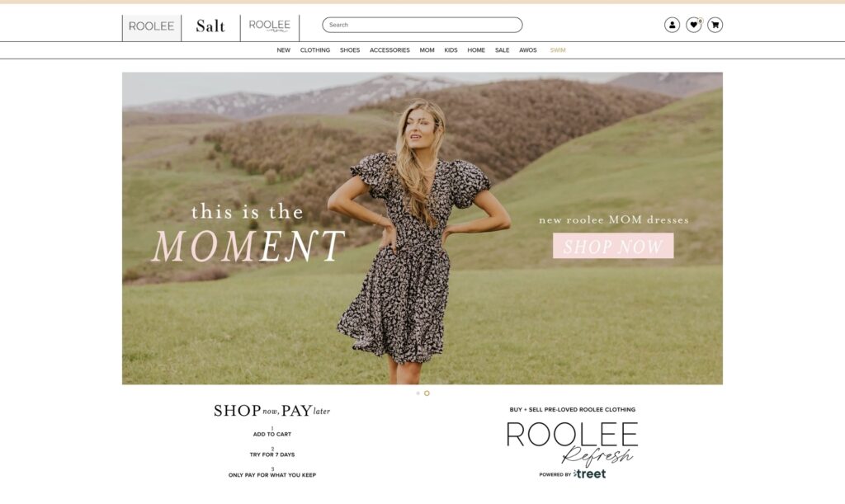Open the user account icon
The width and height of the screenshot is (845, 504).
(x=672, y=25)
